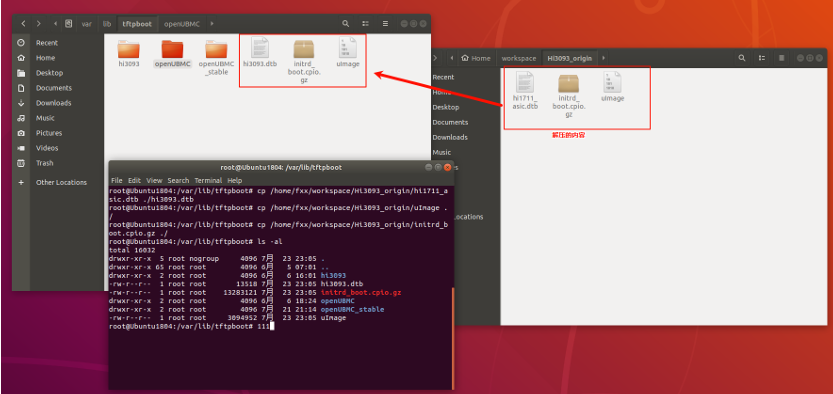Screen dimensions: 833x394
Task: Click Downloads in Hi3093_origin window sidebar
Action: coord(450,138)
